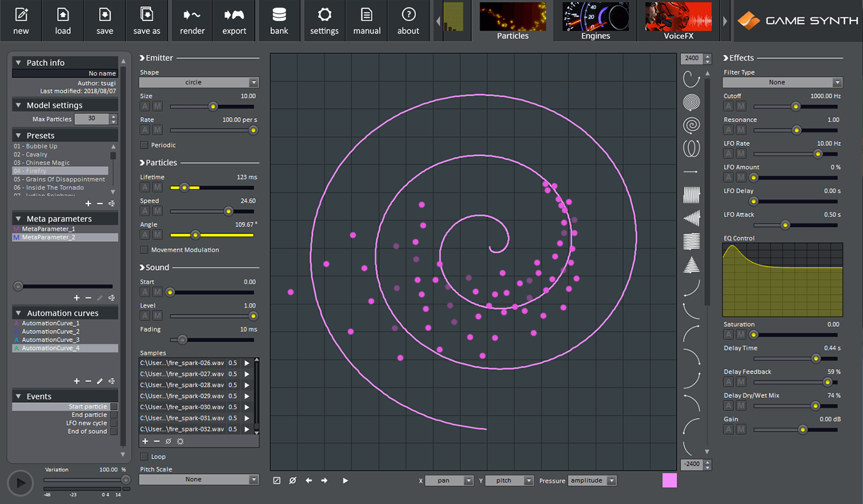Add a new Meta parameter with plus

click(x=77, y=298)
